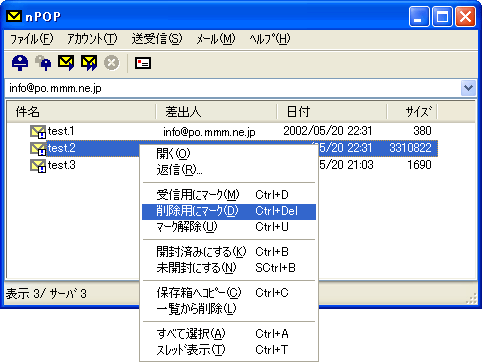Image resolution: width=482 pixels, height=362 pixels.
Task: Open the account dropdown arrow
Action: [468, 88]
